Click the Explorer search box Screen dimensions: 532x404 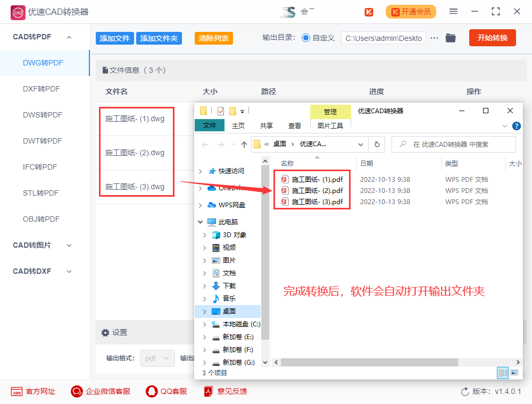point(454,145)
